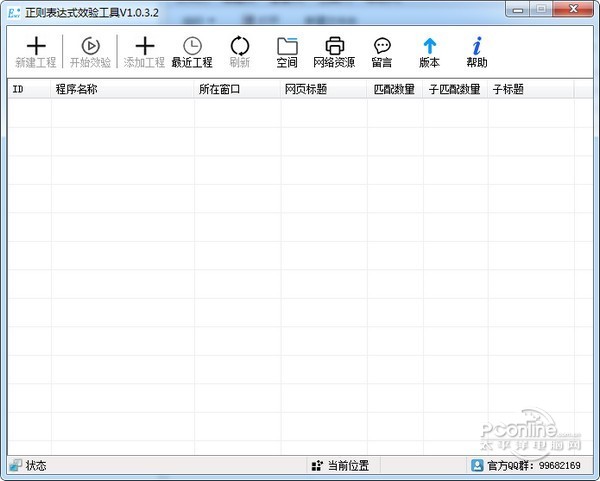This screenshot has height=481, width=600.
Task: Click the 官方QQ群 avatar icon
Action: [x=477, y=465]
